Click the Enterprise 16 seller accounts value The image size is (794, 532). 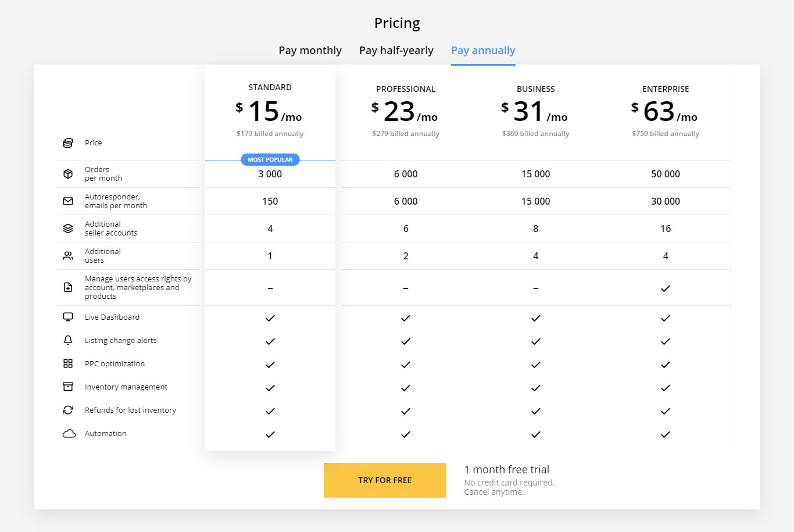coord(666,228)
